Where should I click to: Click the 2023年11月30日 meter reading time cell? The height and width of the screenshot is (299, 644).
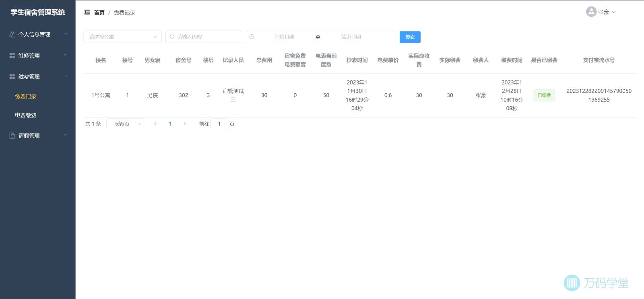(x=357, y=95)
